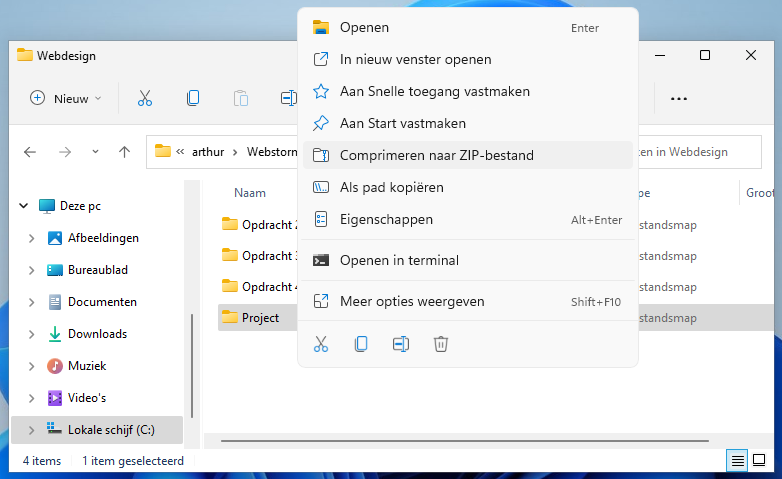
Task: Choose Aan Snelle toegang vastmaken
Action: [468, 91]
